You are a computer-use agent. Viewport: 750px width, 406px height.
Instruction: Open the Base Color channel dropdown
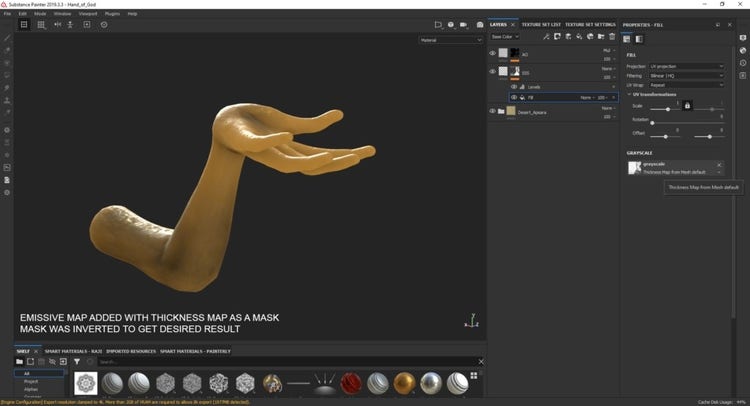pos(504,37)
